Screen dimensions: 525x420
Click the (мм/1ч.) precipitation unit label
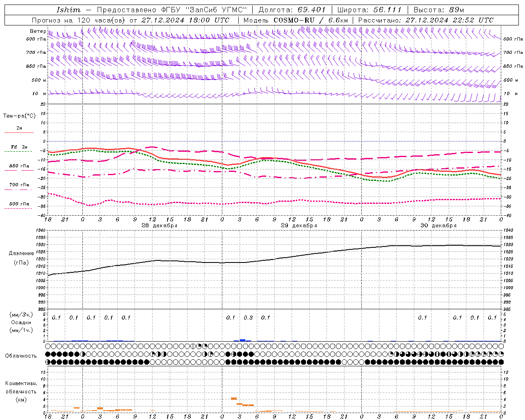pos(21,330)
